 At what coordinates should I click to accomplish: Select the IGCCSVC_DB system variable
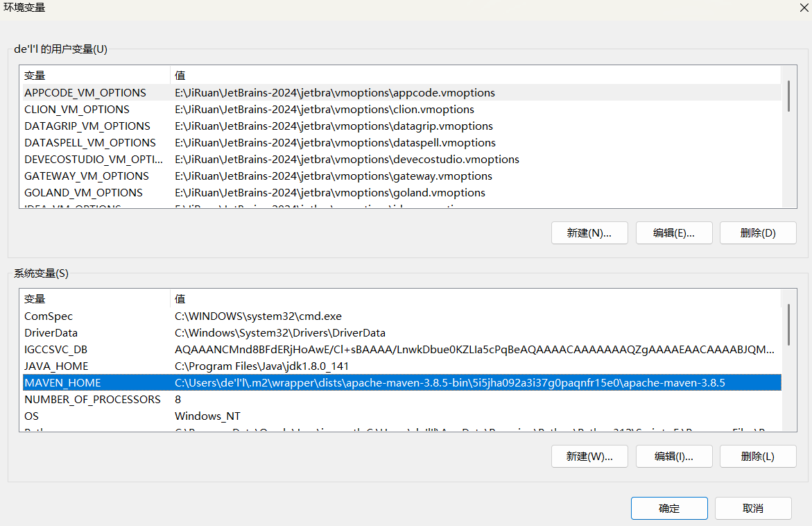coord(55,349)
